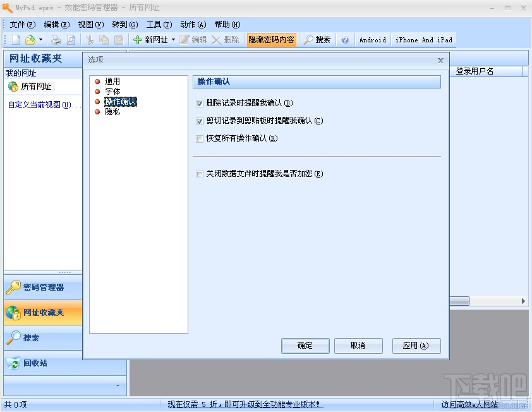Screen dimensions: 532x412
Task: Click the Android toolbar button
Action: [x=372, y=40]
